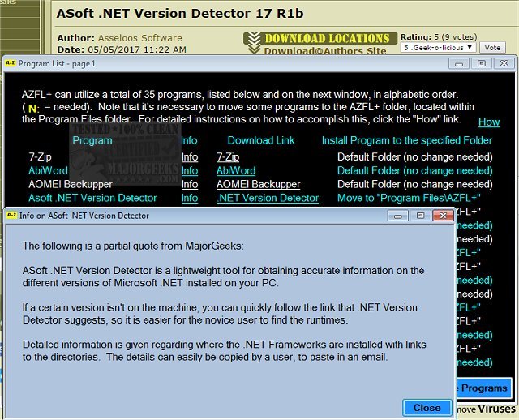Open the Download@Authors Site link
Viewport: 519px width, 420px height.
[x=324, y=50]
